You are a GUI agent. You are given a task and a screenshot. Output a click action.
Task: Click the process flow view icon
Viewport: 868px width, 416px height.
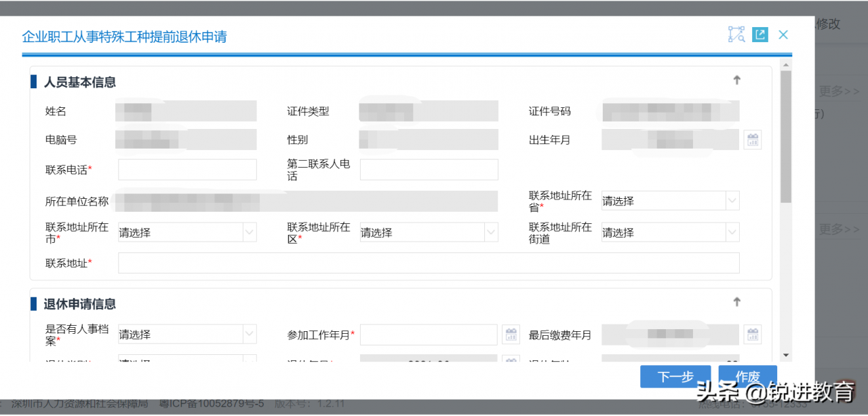736,34
